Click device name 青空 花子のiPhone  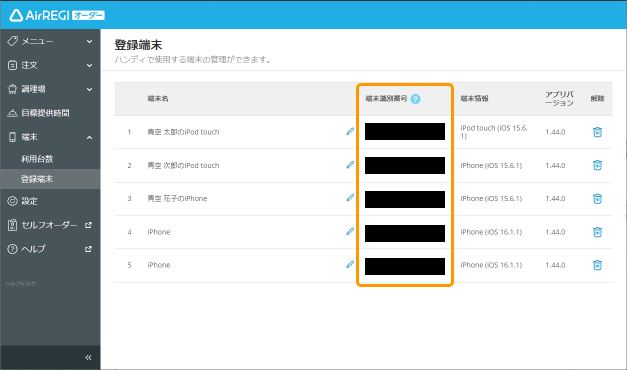[x=177, y=198]
